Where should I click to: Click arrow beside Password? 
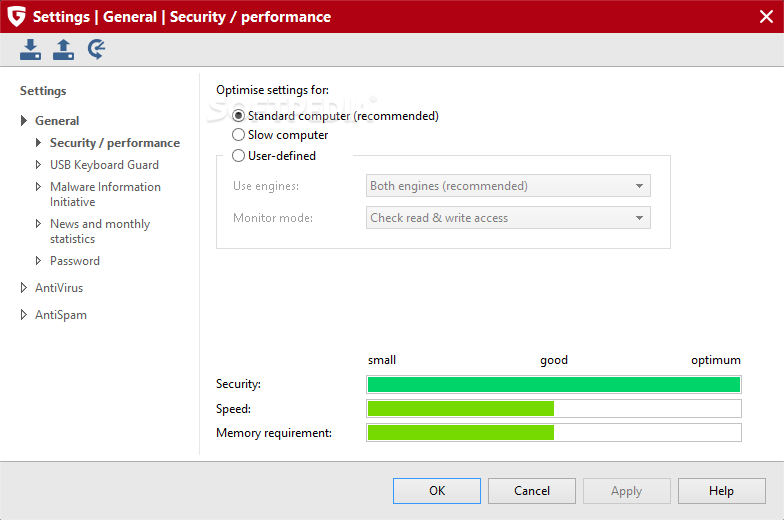click(x=38, y=260)
